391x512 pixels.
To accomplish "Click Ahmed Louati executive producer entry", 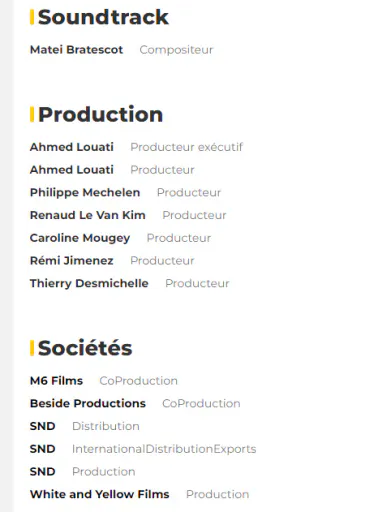I will tap(72, 147).
